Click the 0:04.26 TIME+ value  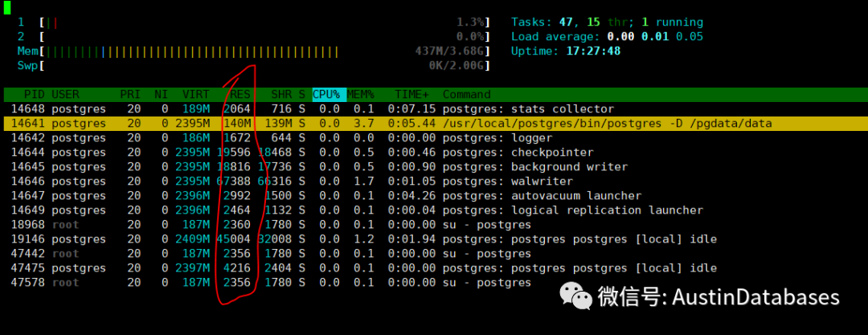pos(411,195)
